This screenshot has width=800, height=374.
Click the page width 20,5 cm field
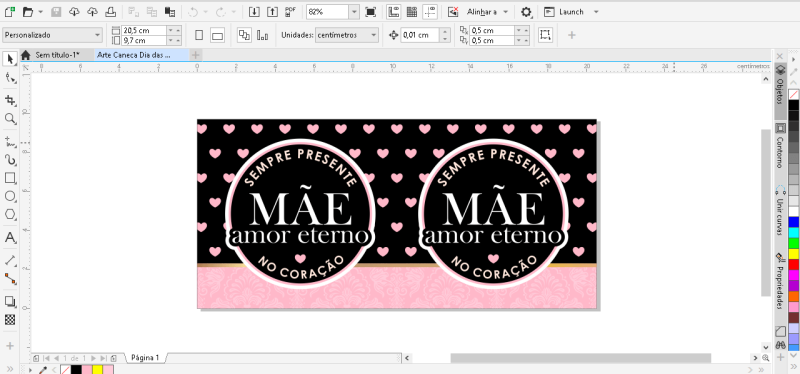[144, 30]
